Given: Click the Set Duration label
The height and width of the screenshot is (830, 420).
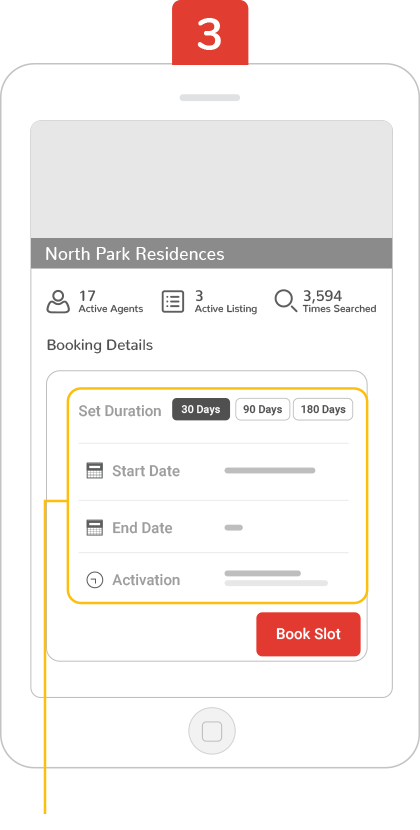Looking at the screenshot, I should [120, 411].
